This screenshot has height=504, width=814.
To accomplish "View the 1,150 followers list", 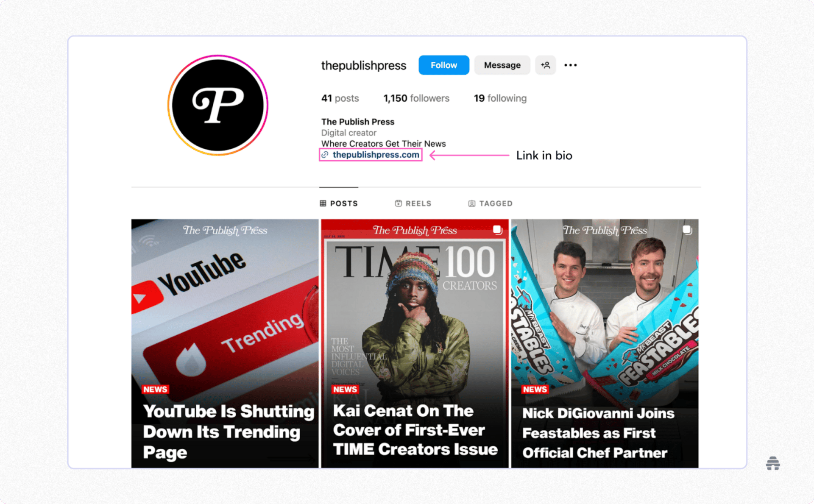I will [x=416, y=98].
